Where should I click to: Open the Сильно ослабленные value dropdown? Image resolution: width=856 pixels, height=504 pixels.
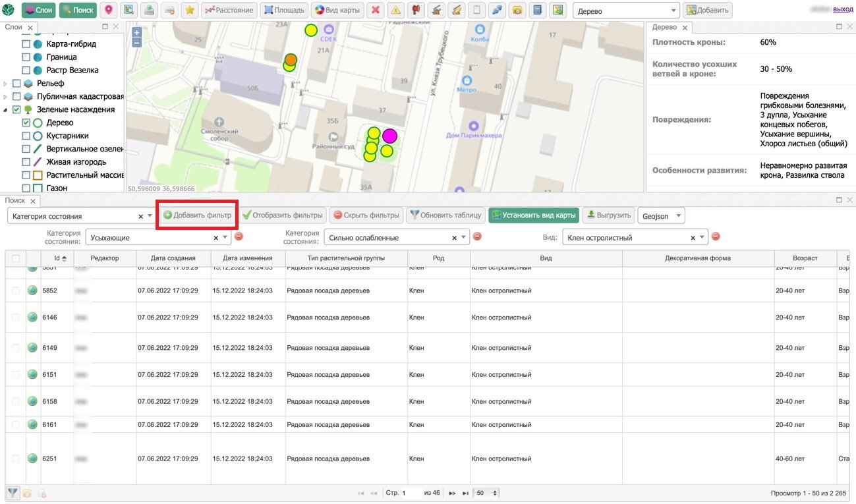tap(464, 238)
